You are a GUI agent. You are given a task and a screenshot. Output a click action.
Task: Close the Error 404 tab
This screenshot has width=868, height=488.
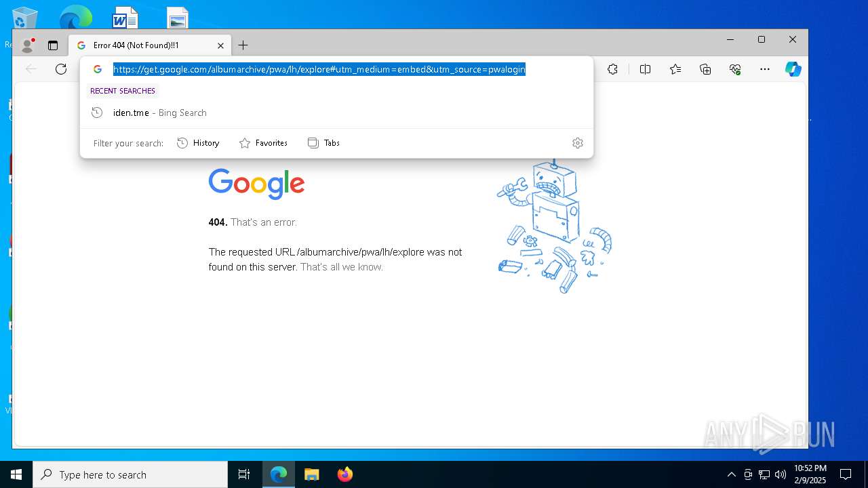[x=220, y=45]
